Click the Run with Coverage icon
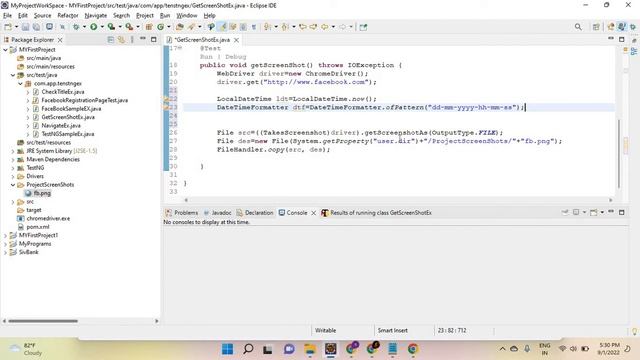This screenshot has width=640, height=360. (111, 27)
